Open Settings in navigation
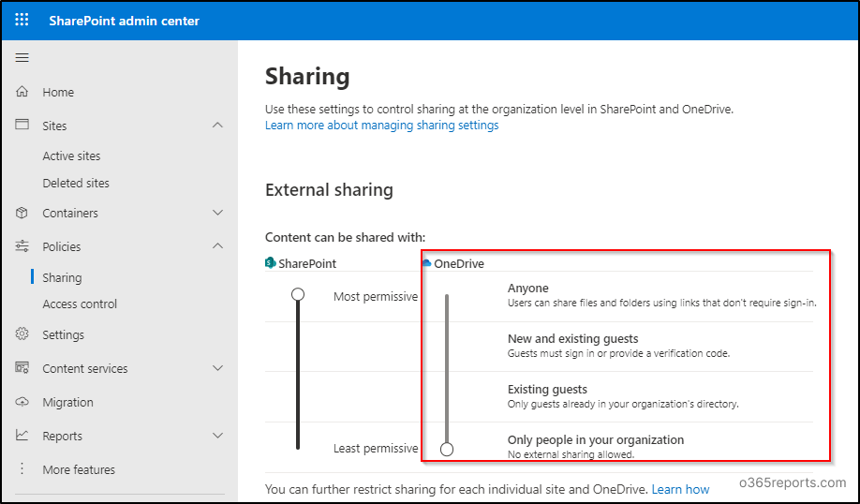Viewport: 860px width, 504px height. pyautogui.click(x=63, y=334)
